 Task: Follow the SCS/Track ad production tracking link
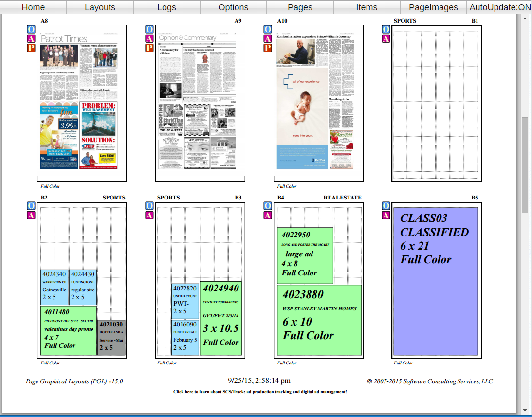tap(260, 392)
